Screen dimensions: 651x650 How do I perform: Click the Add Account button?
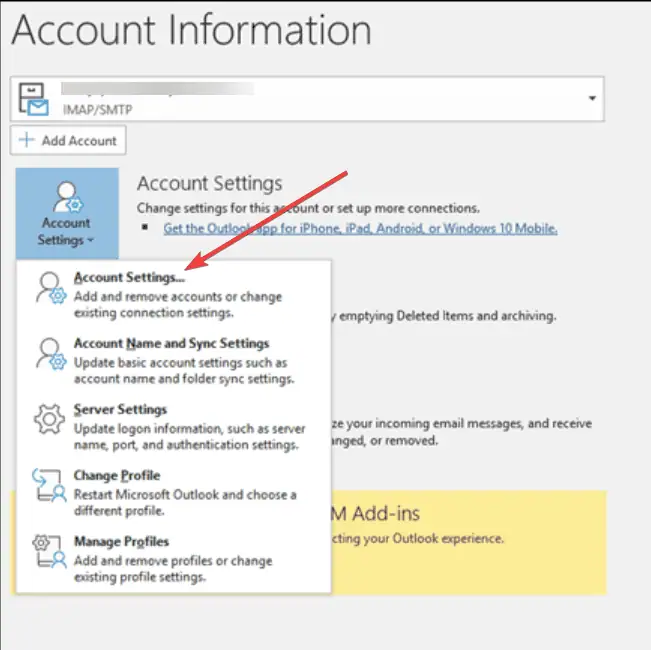tap(68, 141)
